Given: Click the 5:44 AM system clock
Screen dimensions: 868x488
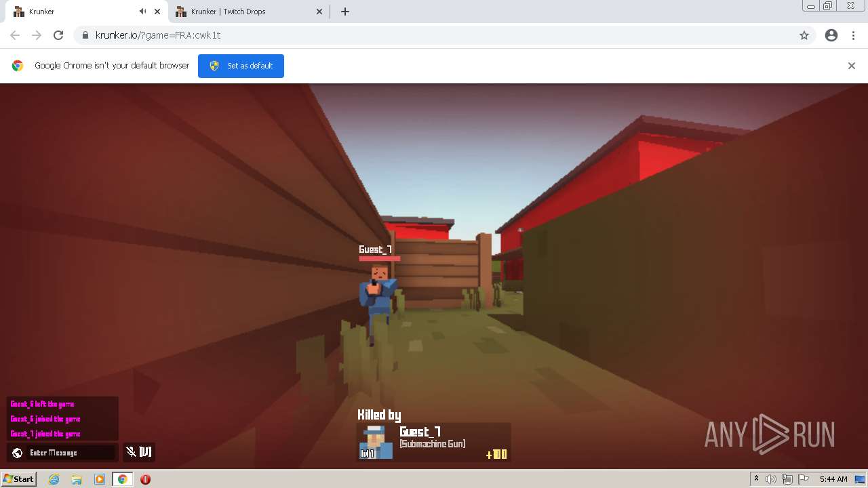Looking at the screenshot, I should (833, 479).
